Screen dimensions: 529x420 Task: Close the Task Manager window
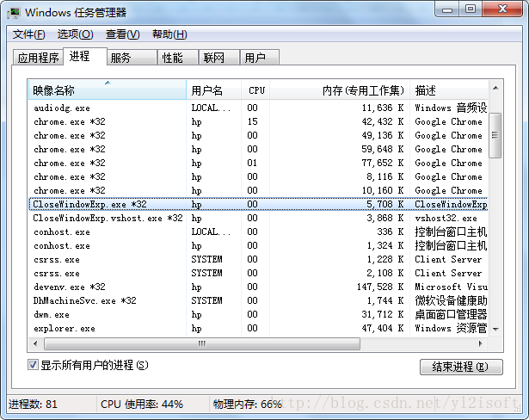502,9
